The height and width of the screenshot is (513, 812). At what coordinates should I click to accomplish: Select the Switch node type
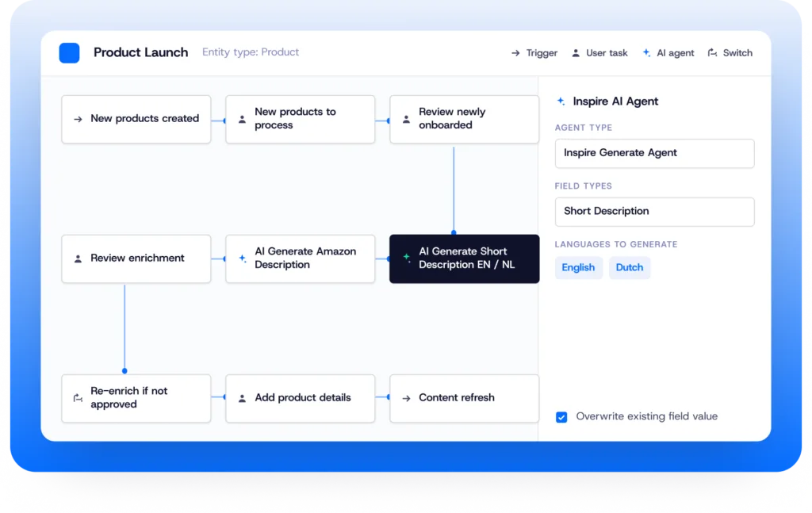[730, 53]
